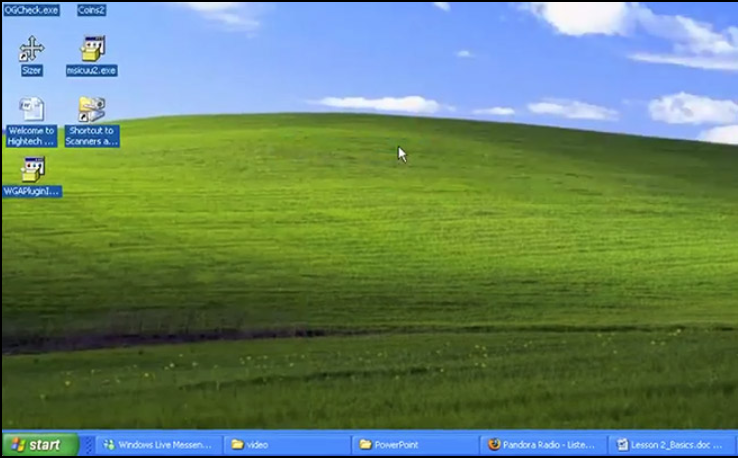
Task: Click the taskbar grip handle beside start
Action: (87, 445)
